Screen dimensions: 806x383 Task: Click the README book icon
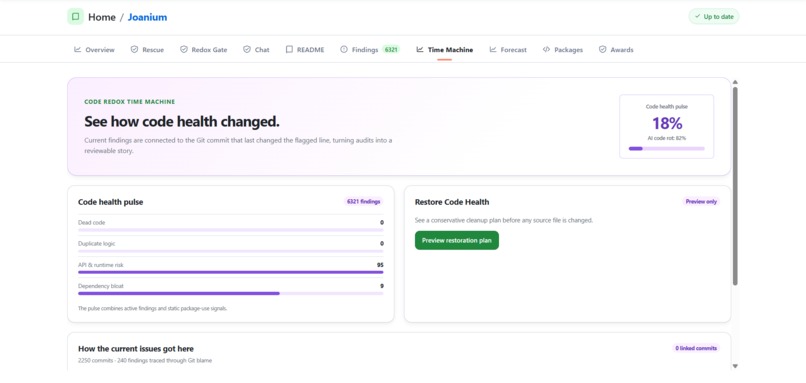pyautogui.click(x=289, y=49)
